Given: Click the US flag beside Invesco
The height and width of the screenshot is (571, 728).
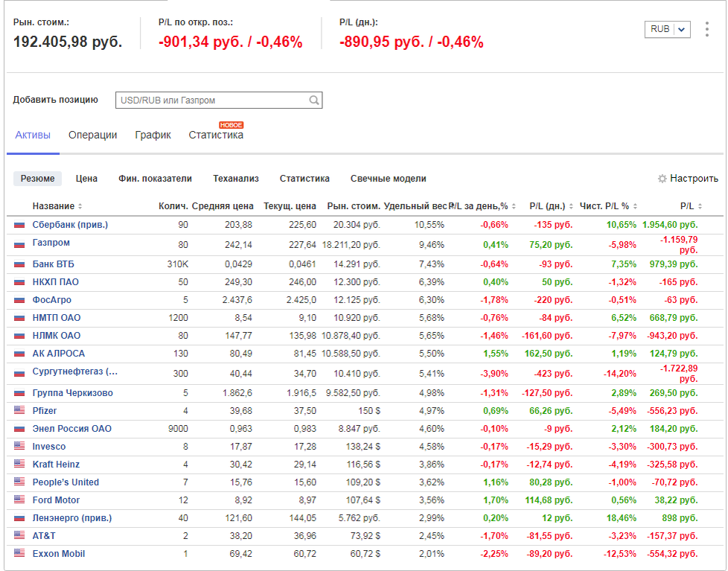Looking at the screenshot, I should click(19, 446).
